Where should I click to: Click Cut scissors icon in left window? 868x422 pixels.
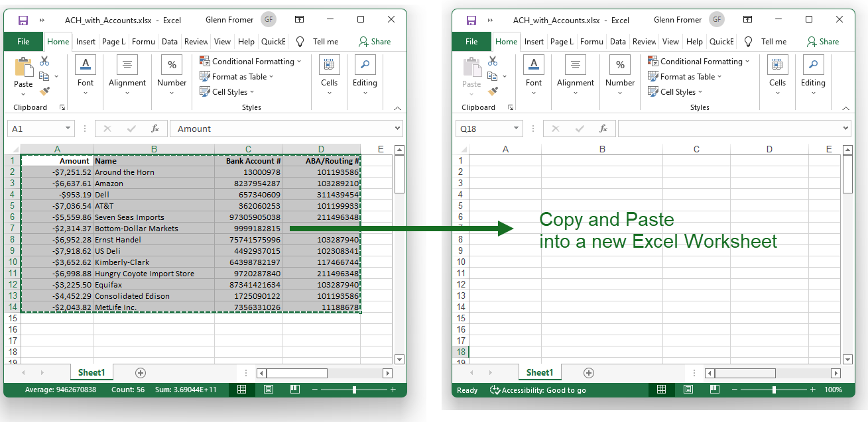coord(44,61)
